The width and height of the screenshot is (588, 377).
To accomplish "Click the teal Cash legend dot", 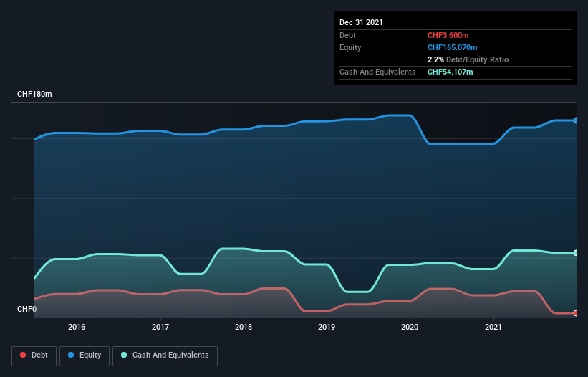I will tap(124, 355).
